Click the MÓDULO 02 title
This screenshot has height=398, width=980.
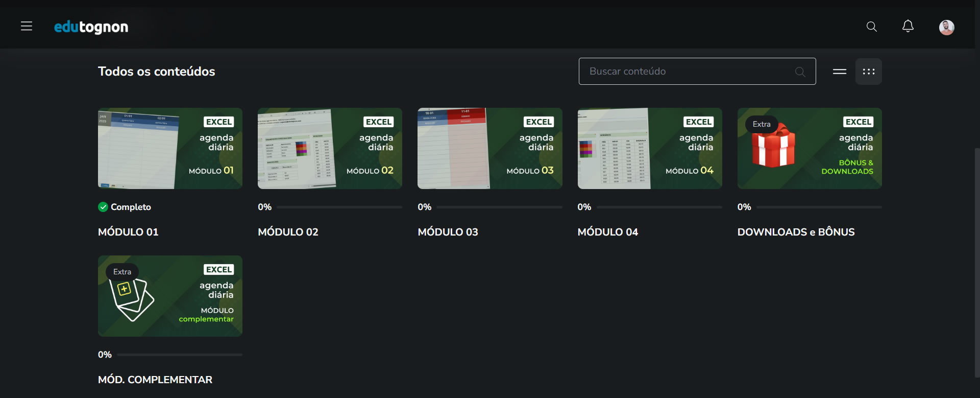288,232
